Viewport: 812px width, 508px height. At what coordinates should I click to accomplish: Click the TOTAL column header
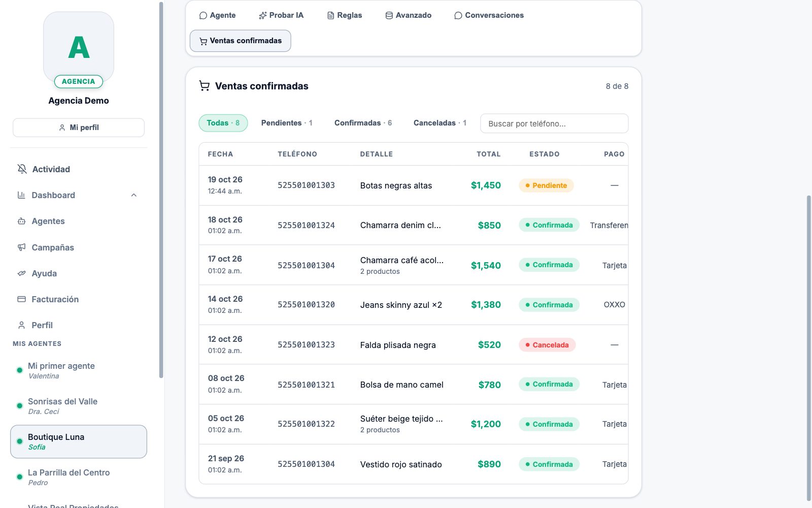[488, 154]
